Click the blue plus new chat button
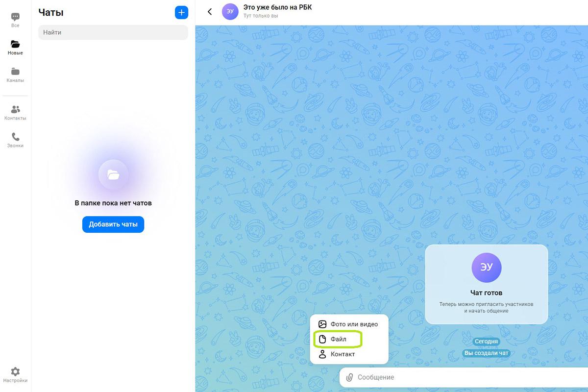This screenshot has height=392, width=588. coord(181,12)
